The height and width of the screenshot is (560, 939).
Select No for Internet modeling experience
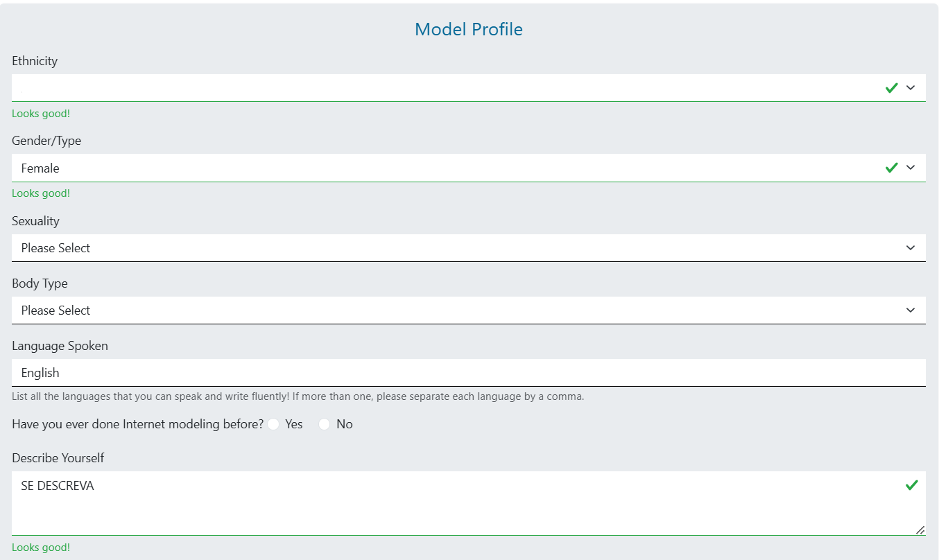(325, 424)
